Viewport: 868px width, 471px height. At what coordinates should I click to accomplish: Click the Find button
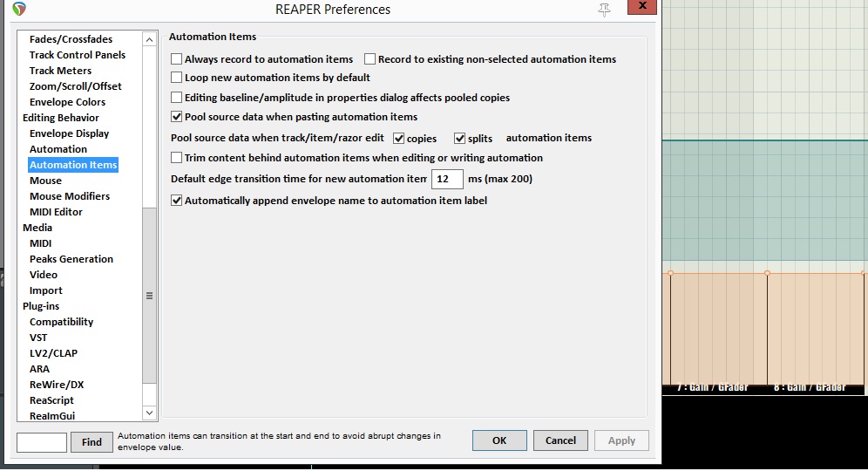tap(92, 441)
